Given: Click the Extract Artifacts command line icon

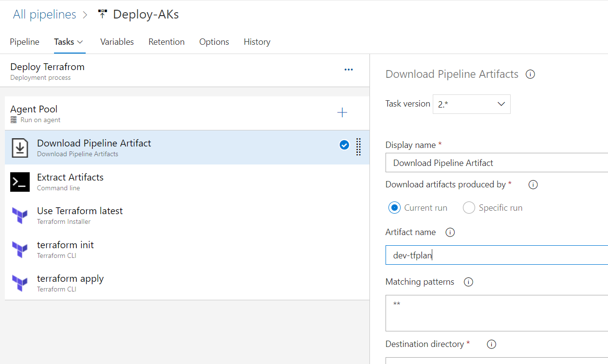Looking at the screenshot, I should tap(19, 182).
